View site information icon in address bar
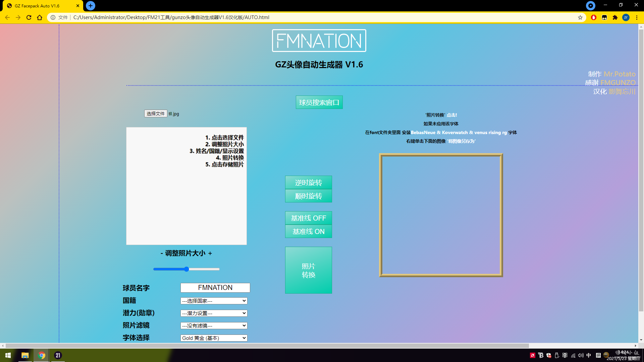Viewport: 644px width, 362px height. tap(53, 17)
